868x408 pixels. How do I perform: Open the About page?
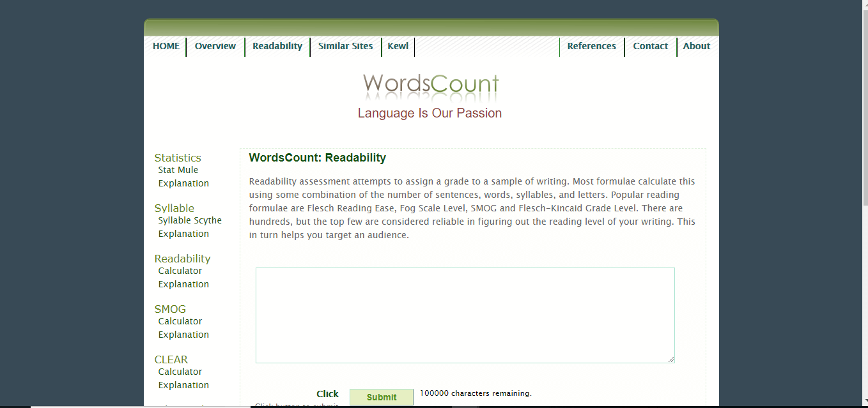point(696,46)
